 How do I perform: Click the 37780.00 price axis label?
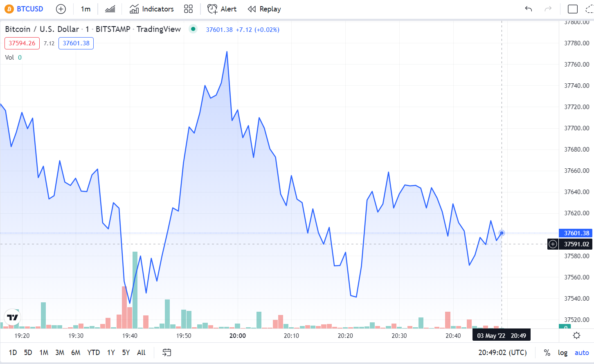[577, 43]
